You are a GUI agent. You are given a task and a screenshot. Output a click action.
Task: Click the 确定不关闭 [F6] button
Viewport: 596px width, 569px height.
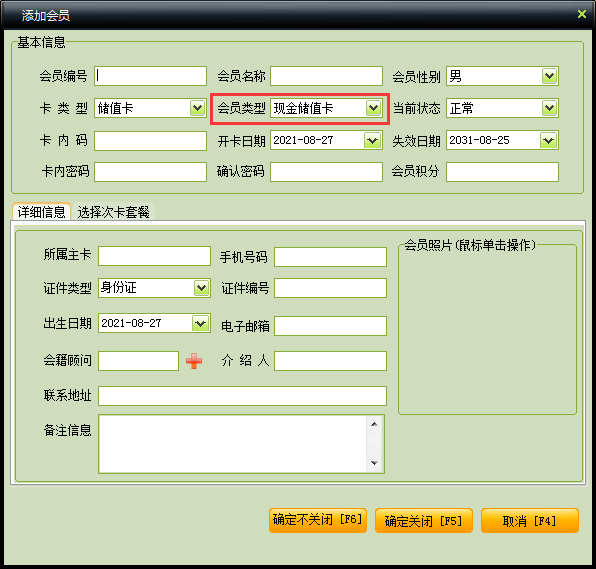point(317,520)
